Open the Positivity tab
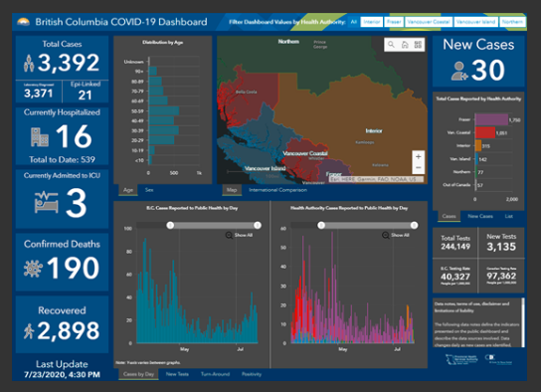 [252, 374]
